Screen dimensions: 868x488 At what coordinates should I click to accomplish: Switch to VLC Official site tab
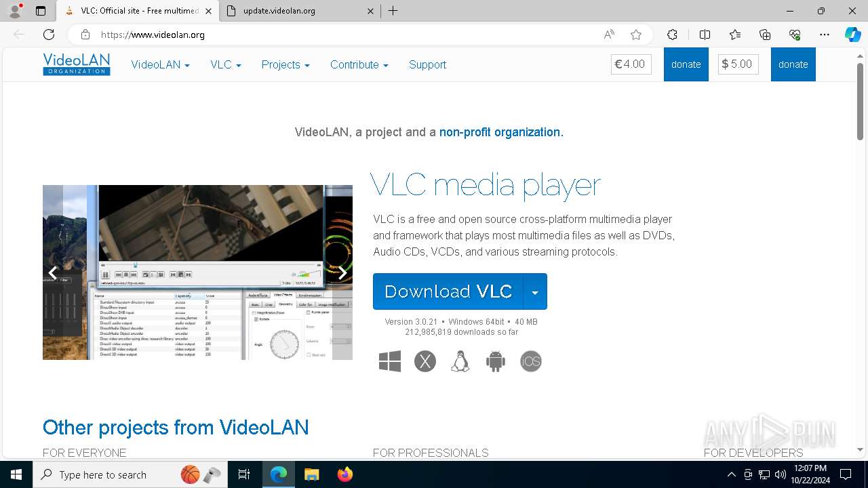point(139,11)
